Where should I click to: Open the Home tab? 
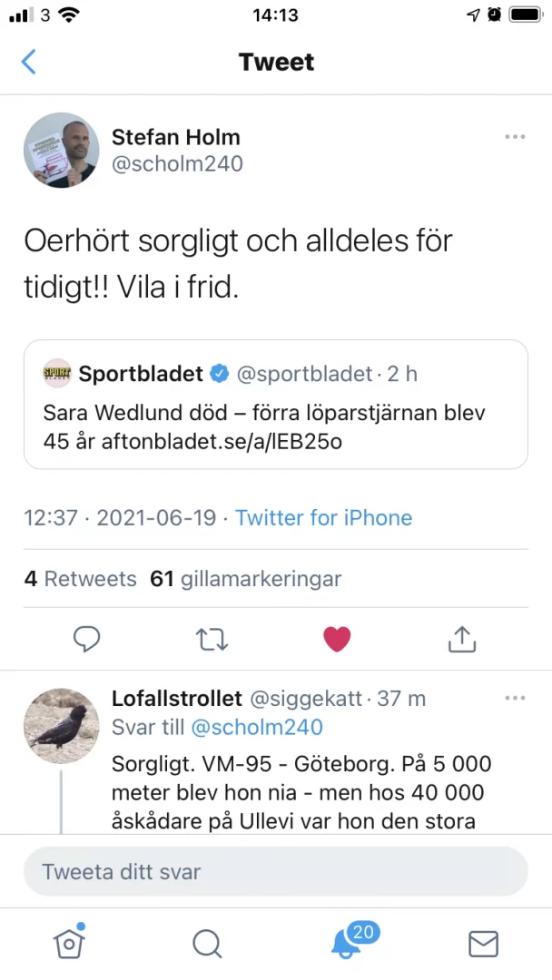69,944
